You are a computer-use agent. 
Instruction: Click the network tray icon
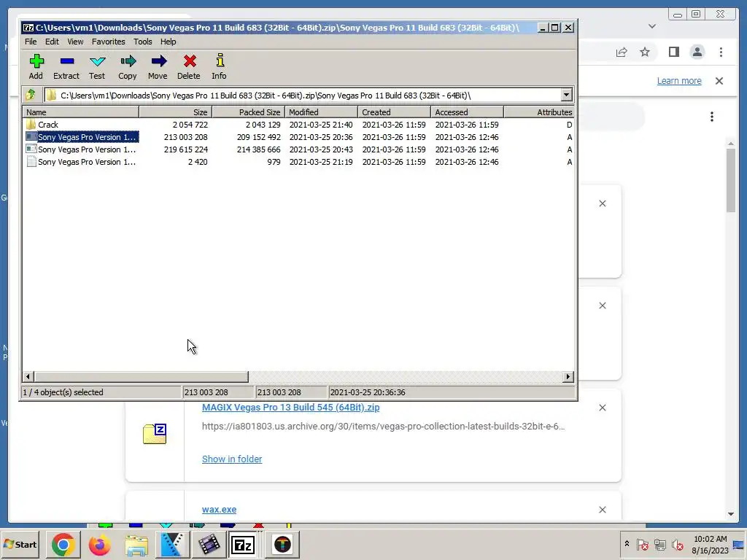[x=659, y=544]
